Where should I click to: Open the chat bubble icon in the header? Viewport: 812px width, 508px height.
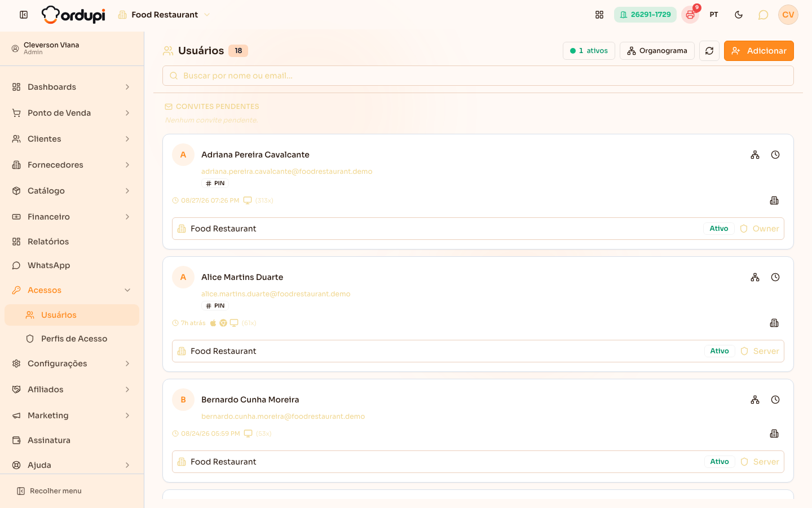[763, 15]
